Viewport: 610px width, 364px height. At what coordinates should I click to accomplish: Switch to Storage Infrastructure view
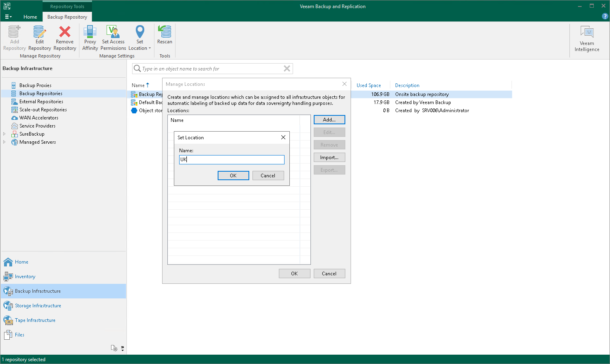38,305
